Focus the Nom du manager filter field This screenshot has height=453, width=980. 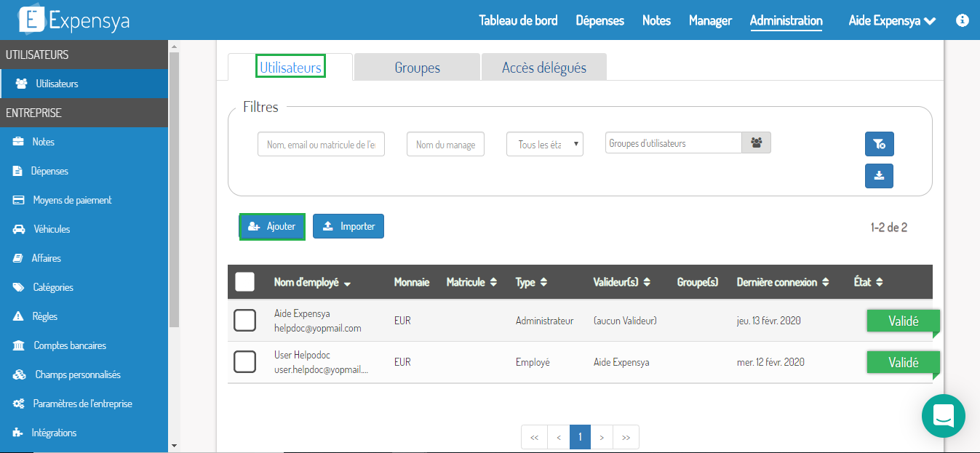[445, 144]
